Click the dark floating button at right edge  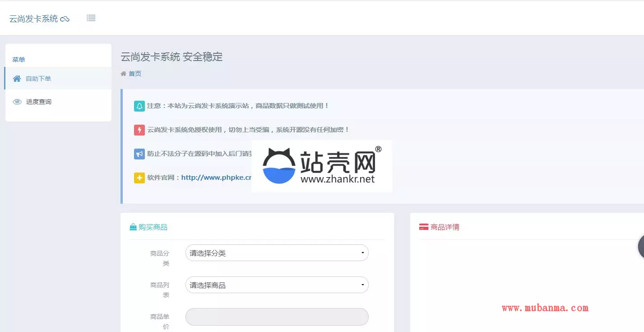[641, 247]
